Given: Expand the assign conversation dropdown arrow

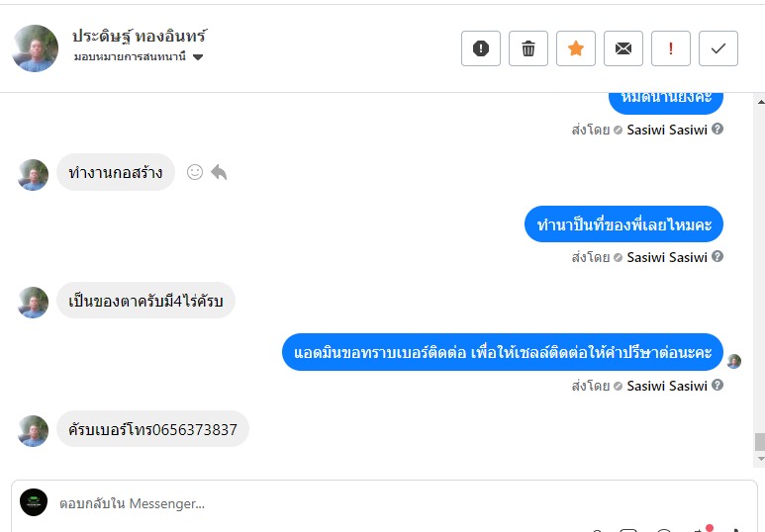Looking at the screenshot, I should coord(198,57).
